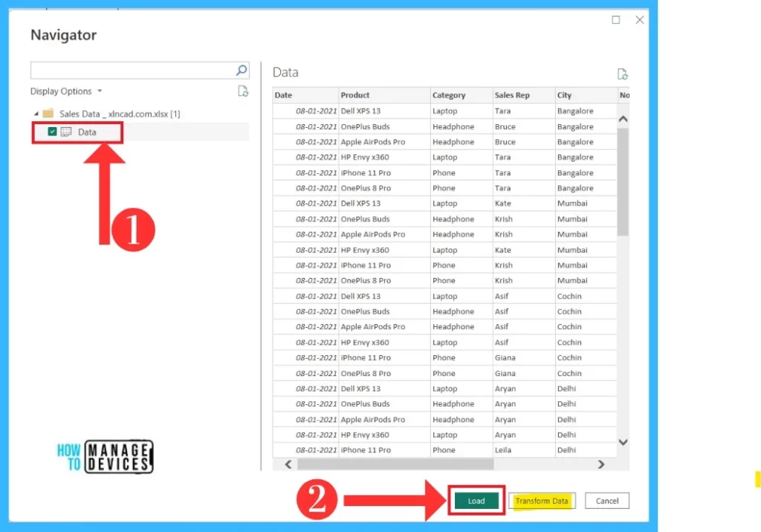Click the Date column header
Screen dimensions: 761x532
pyautogui.click(x=305, y=95)
